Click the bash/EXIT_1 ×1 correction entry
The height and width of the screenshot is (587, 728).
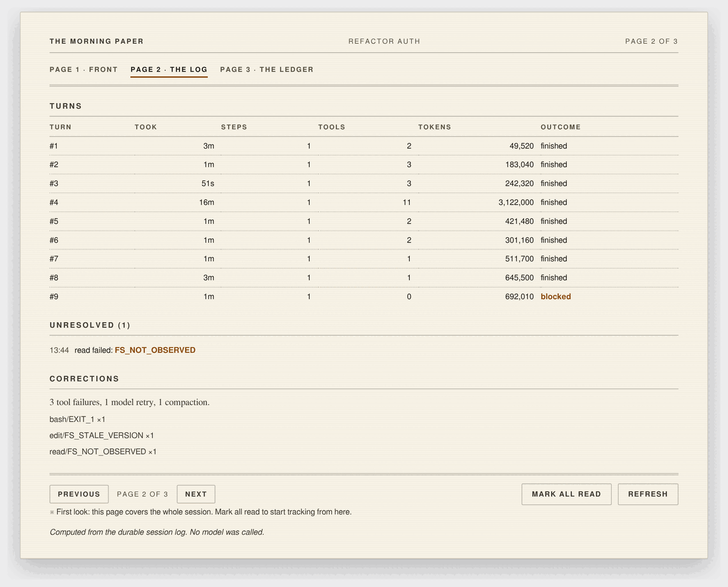point(77,420)
